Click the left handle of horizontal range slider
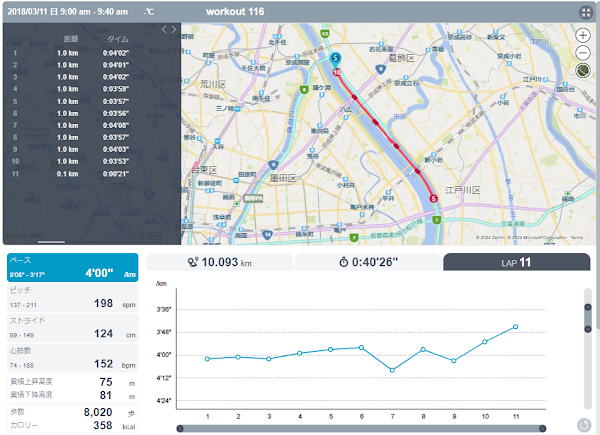Screen dimensions: 600x435 point(180,428)
